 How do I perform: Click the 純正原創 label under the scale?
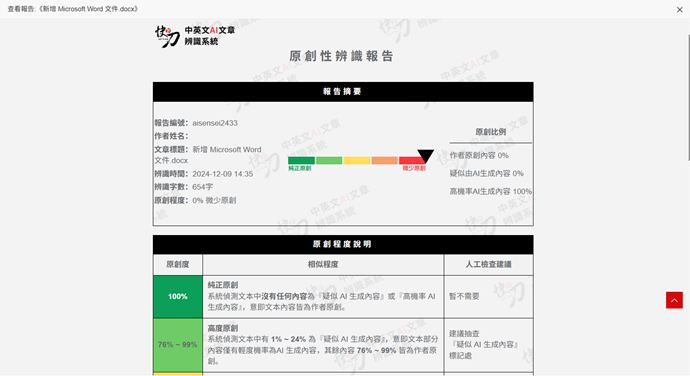(x=300, y=168)
